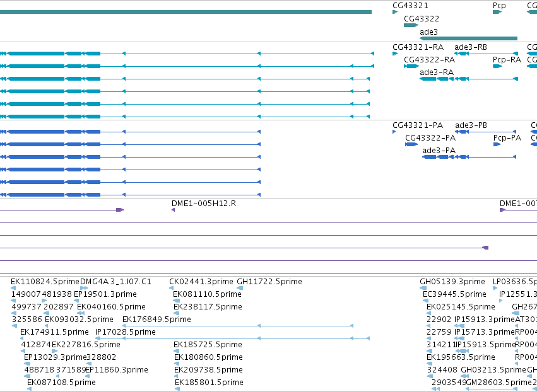Open the Pcp-PA CDS label
This screenshot has height=392, width=537.
507,138
